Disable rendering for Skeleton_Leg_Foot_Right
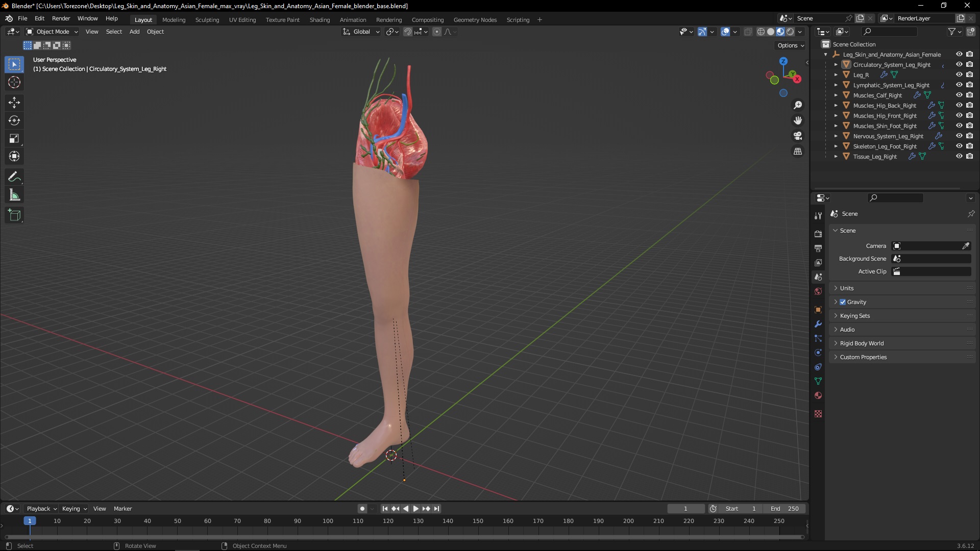Image resolution: width=980 pixels, height=551 pixels. coord(969,146)
